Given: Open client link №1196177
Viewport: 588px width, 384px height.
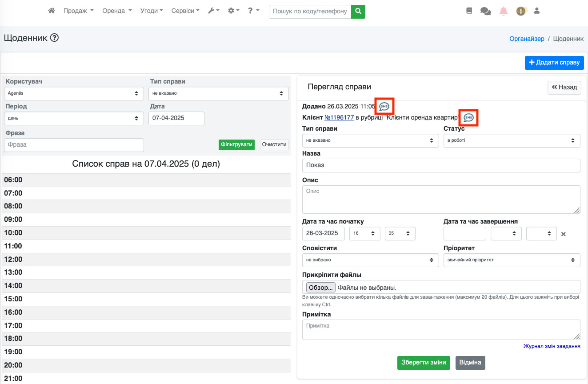Looking at the screenshot, I should click(339, 118).
